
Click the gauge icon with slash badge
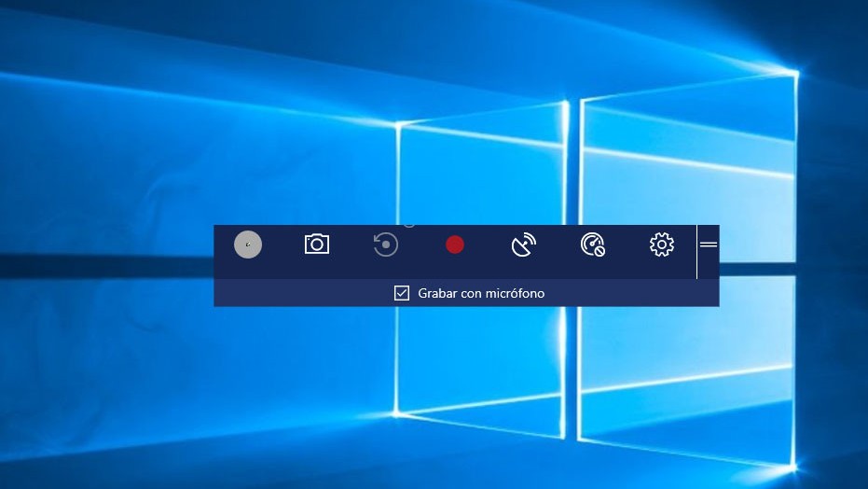[x=592, y=244]
